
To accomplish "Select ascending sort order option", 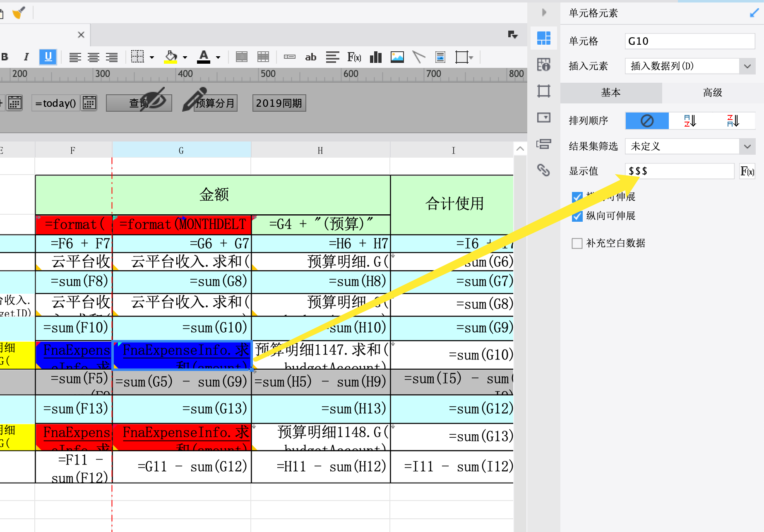I will (690, 121).
